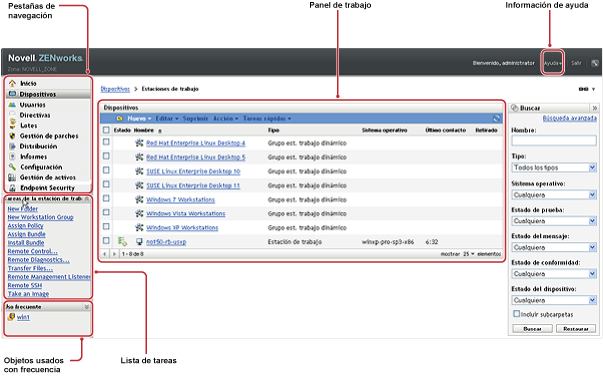This screenshot has width=603, height=376.
Task: Click the Dispositivos breadcrumb link
Action: 115,89
